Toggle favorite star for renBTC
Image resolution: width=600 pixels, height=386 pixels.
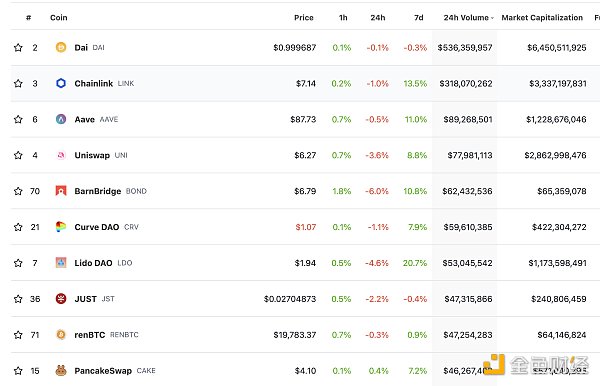click(x=18, y=335)
